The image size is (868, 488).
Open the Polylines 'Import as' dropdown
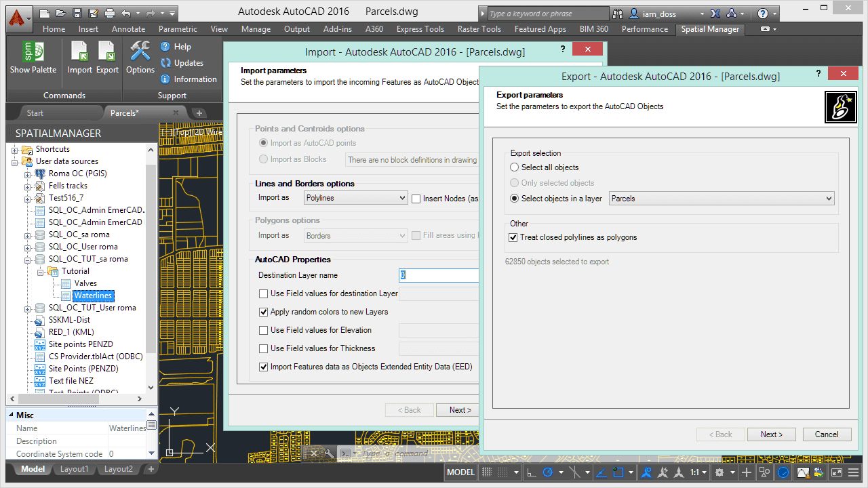point(355,198)
